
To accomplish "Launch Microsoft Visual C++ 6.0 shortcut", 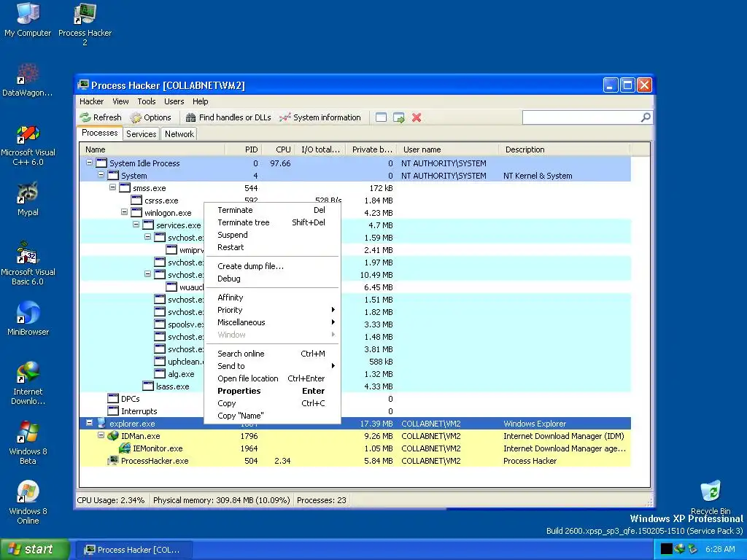I will tap(28, 145).
